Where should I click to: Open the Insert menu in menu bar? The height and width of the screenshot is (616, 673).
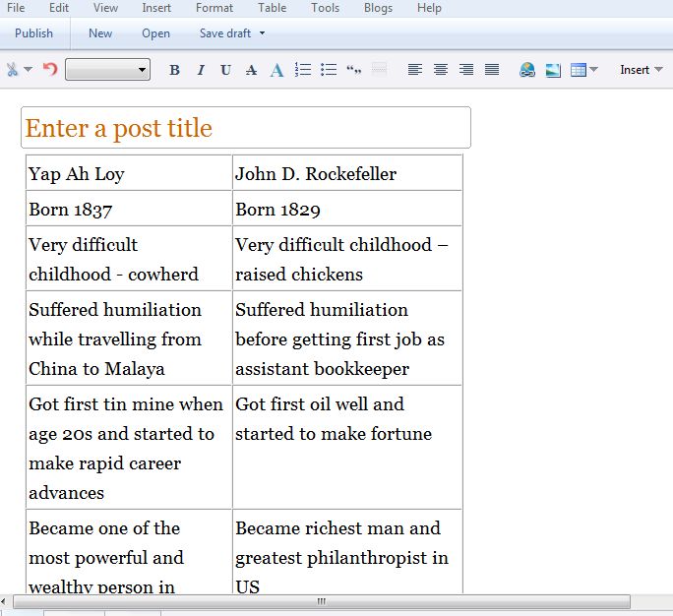pos(156,8)
